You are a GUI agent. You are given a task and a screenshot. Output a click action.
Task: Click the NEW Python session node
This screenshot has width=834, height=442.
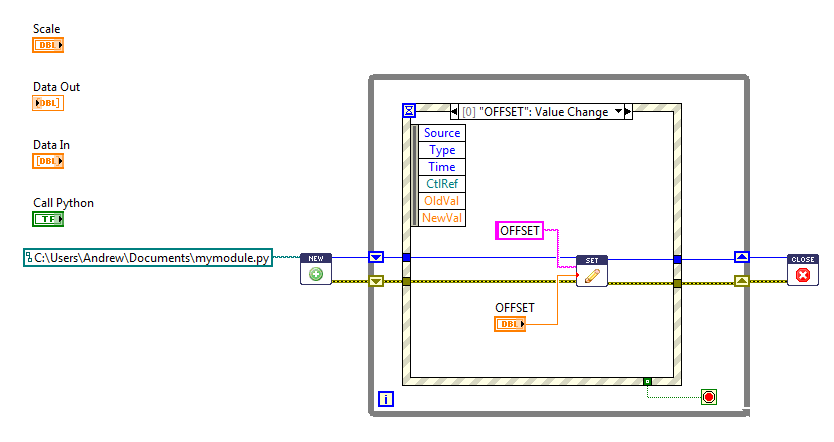(316, 269)
